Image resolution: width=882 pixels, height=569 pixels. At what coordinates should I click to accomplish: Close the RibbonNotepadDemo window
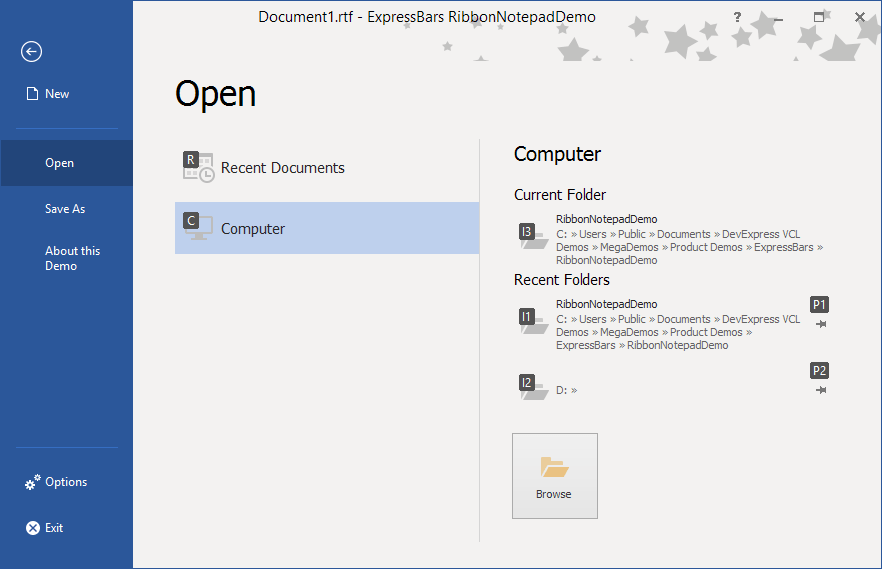(860, 17)
